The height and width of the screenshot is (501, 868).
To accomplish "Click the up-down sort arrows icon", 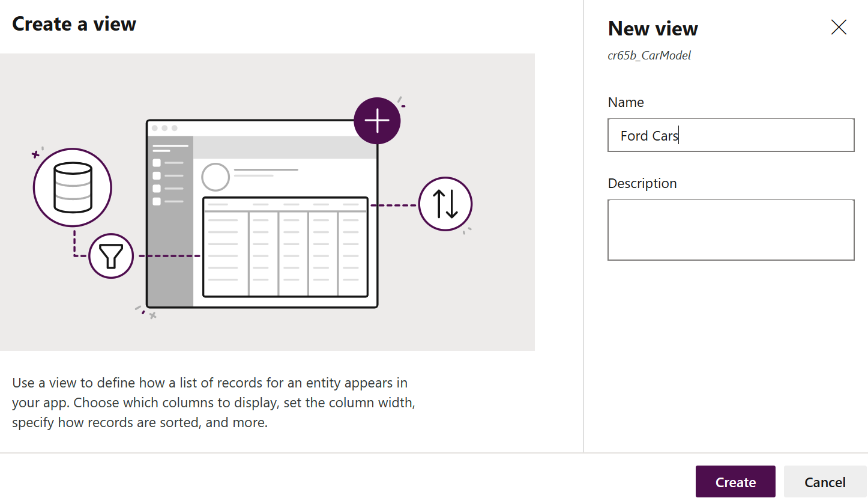I will pyautogui.click(x=445, y=204).
